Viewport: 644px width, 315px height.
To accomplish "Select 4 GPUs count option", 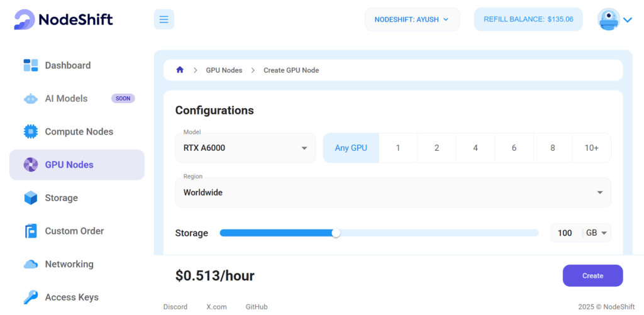I will point(475,148).
